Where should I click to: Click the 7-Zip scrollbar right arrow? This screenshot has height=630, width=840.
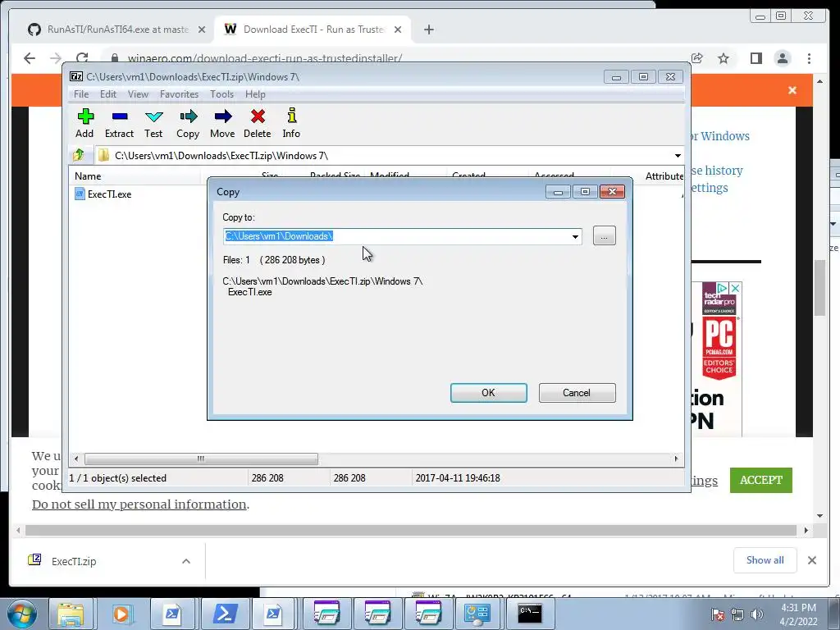[676, 459]
